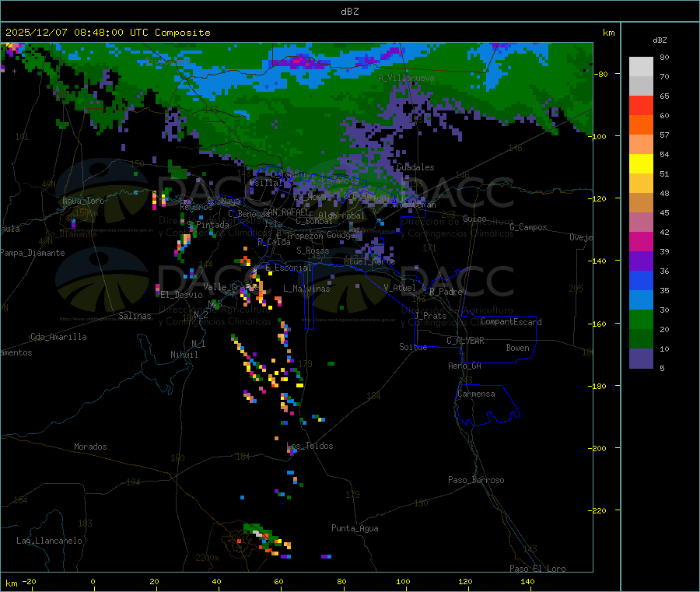Click the white 65+ dBZ echo core near the volcano
700x592 pixels.
pyautogui.click(x=257, y=533)
